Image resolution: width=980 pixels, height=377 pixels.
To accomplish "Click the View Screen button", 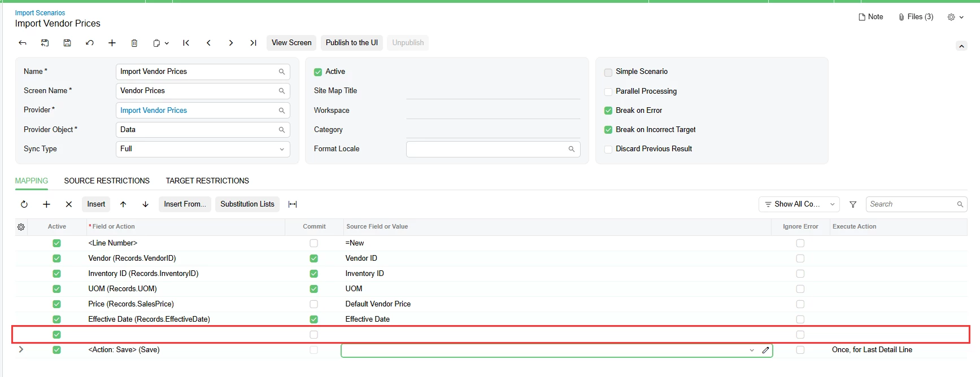I will (x=291, y=43).
